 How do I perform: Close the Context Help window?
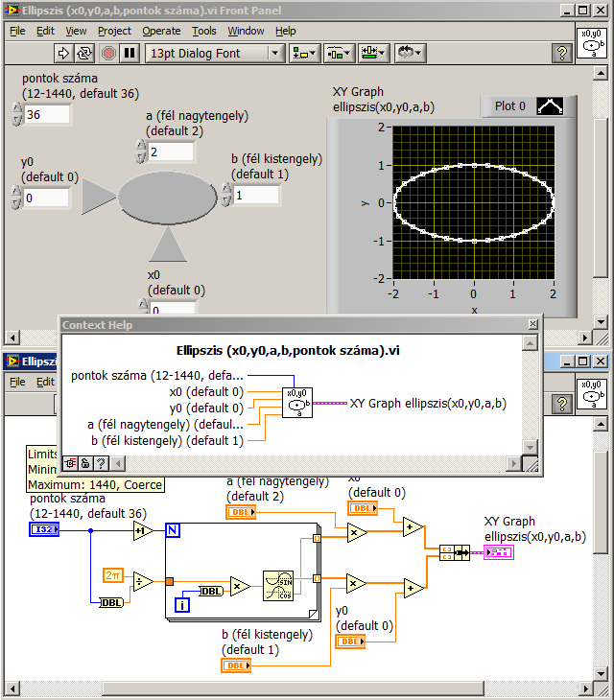coord(532,324)
